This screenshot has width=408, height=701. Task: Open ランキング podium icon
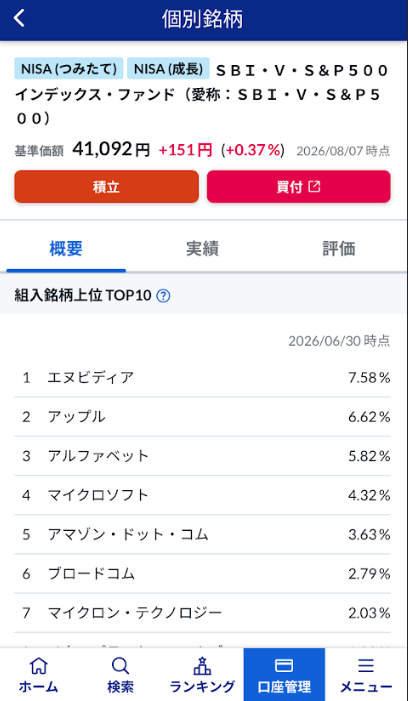pos(202,666)
